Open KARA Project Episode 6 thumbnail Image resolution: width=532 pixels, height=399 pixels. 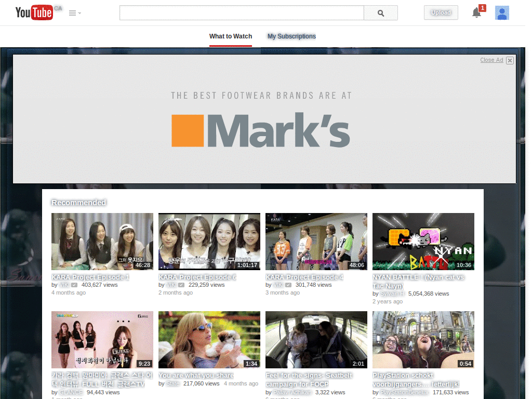click(209, 242)
